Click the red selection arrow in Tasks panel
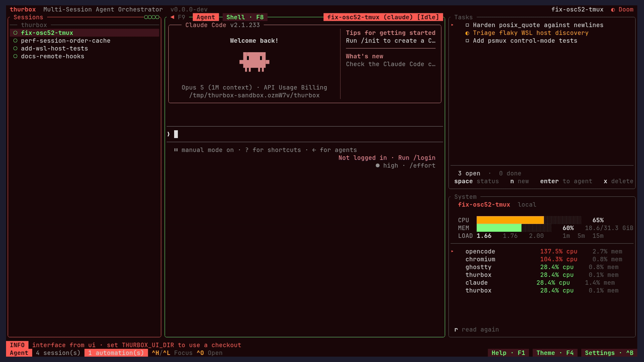This screenshot has height=362, width=644. click(452, 25)
